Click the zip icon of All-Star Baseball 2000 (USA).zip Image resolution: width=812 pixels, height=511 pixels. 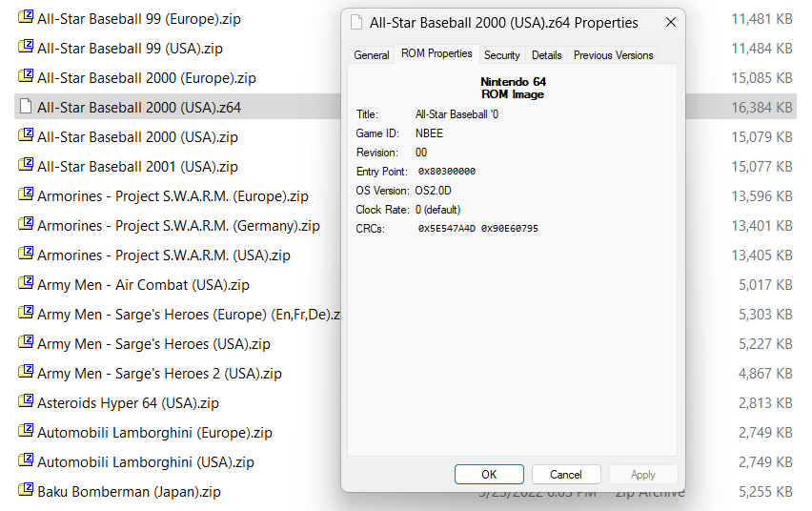pos(26,135)
